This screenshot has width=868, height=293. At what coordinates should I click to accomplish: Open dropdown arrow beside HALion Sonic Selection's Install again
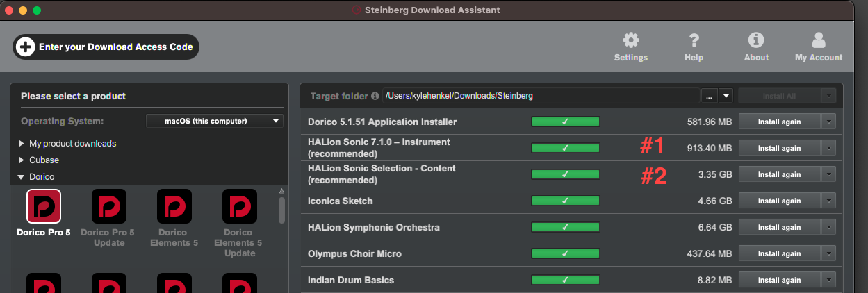tap(828, 174)
